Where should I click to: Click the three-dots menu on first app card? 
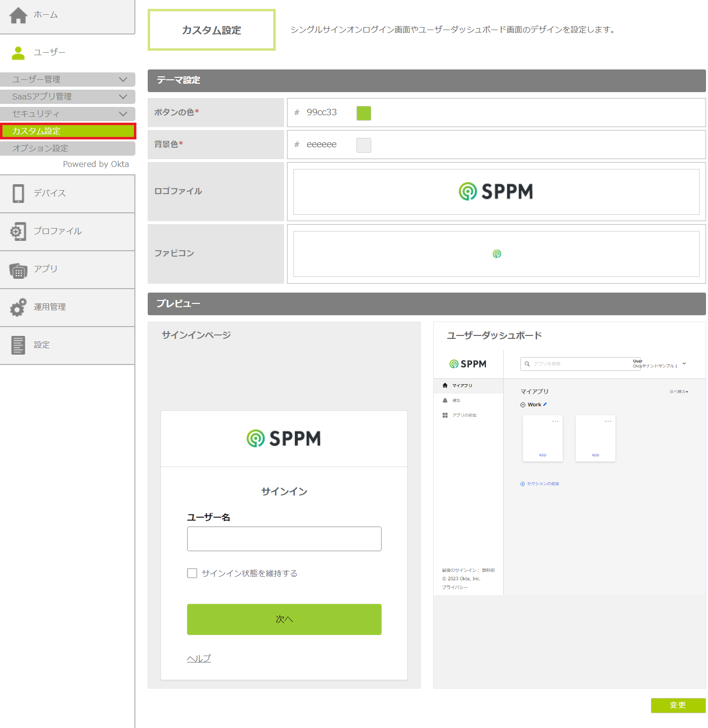click(555, 421)
